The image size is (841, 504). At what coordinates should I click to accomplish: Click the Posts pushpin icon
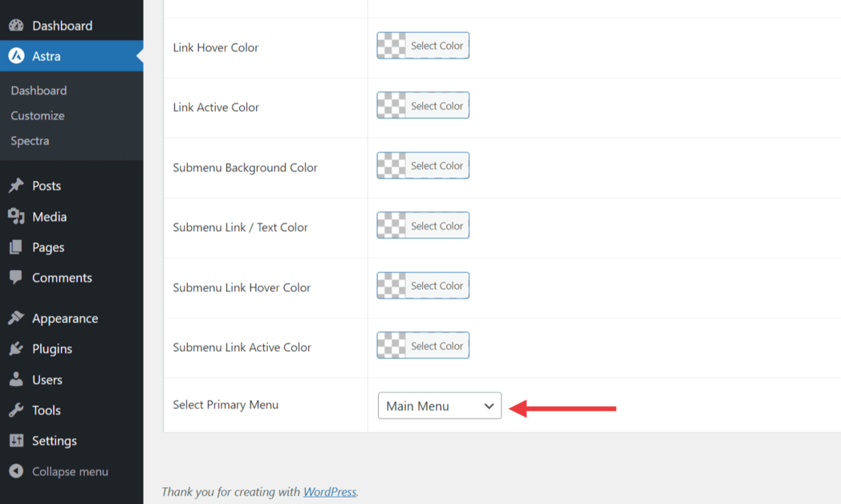16,185
